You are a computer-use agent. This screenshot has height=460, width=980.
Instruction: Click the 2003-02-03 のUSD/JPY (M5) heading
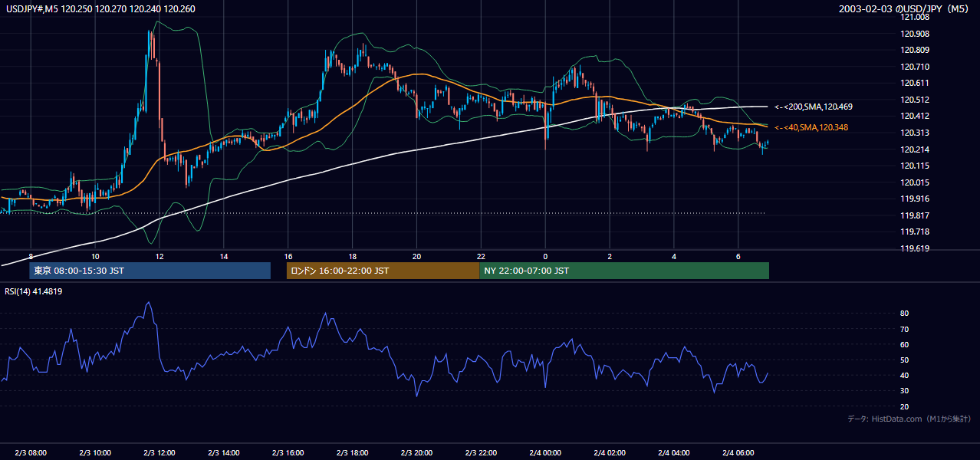point(905,8)
